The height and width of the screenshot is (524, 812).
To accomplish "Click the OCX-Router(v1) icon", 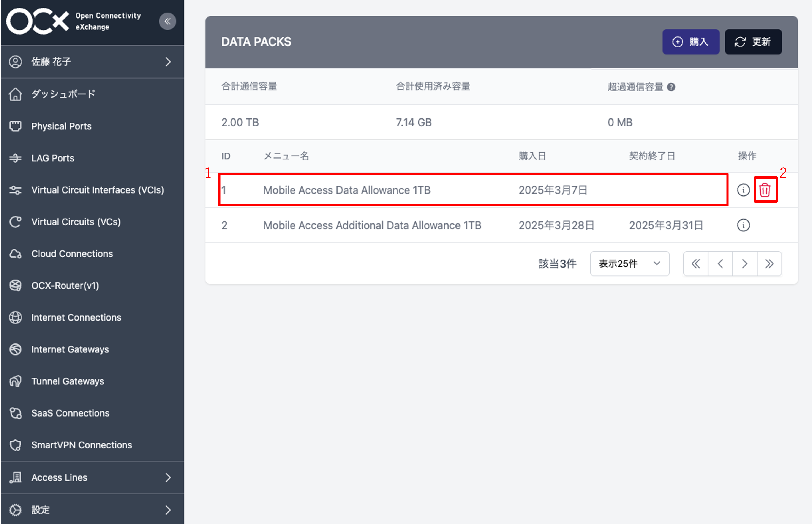I will tap(15, 285).
